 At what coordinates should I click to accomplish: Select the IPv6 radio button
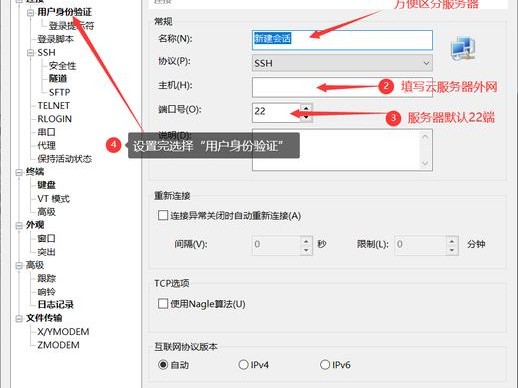(325, 365)
